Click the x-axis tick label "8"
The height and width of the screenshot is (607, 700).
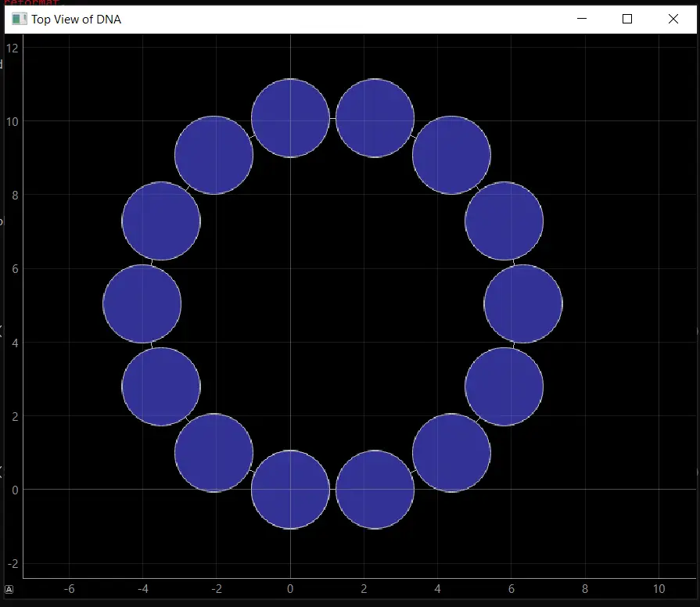click(x=585, y=589)
